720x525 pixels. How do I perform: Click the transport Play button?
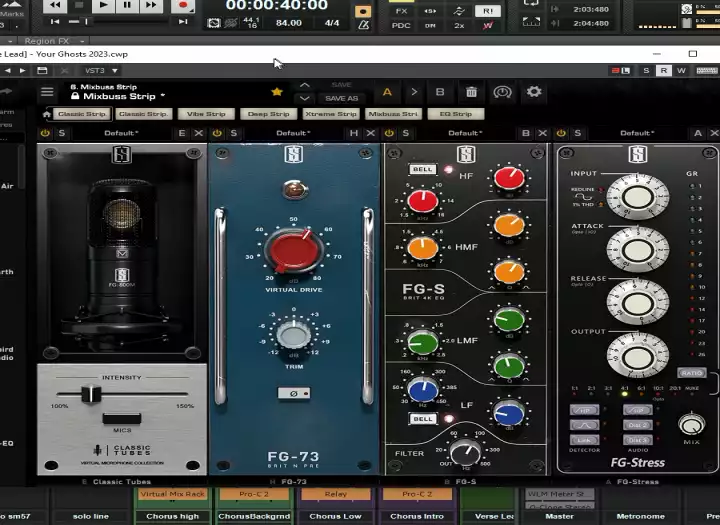(103, 5)
